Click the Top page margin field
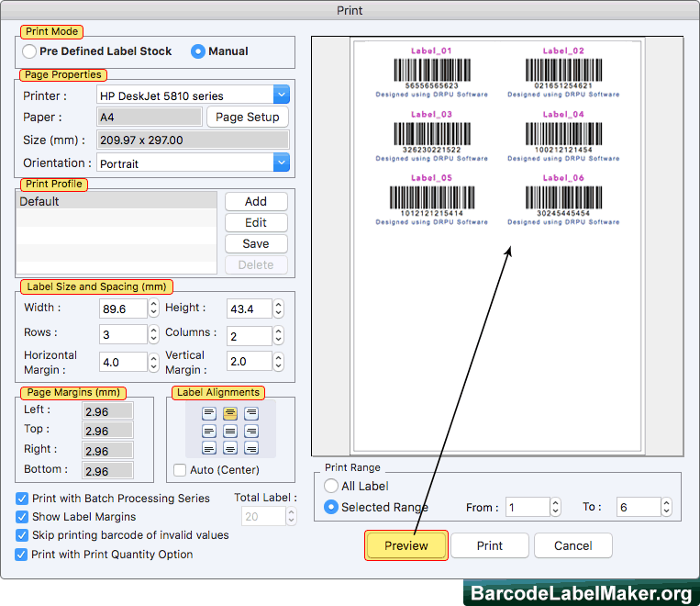This screenshot has width=700, height=606. [x=107, y=431]
